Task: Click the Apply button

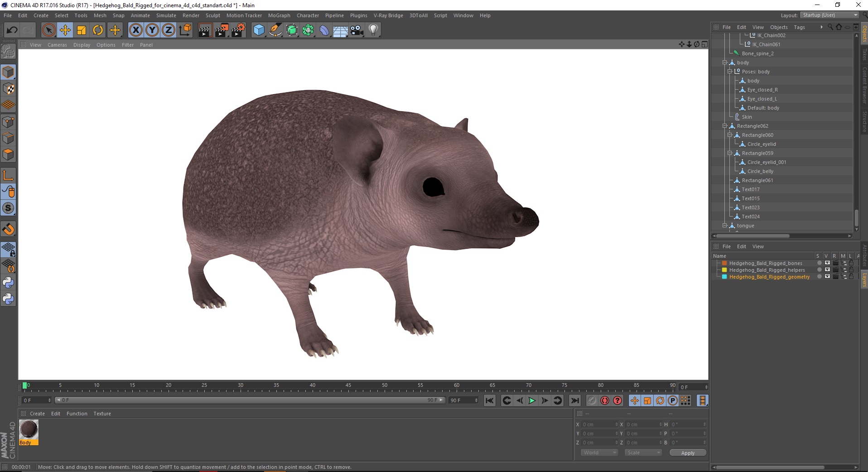Action: tap(688, 453)
